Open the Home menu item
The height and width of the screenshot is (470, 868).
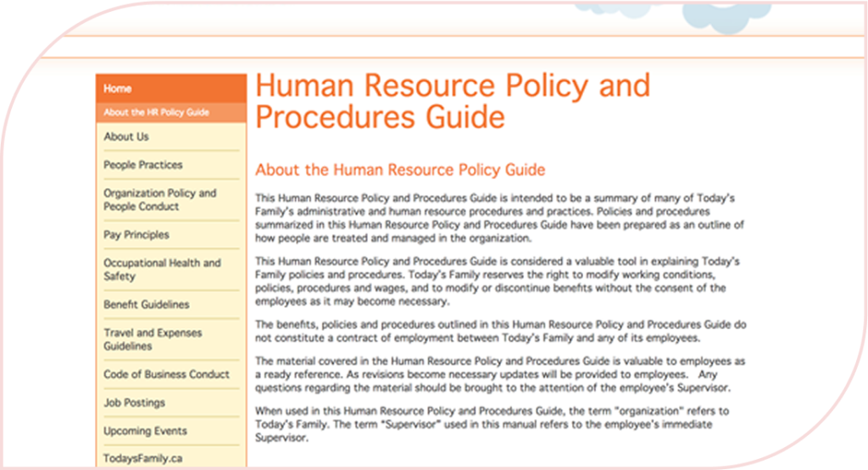coord(118,88)
